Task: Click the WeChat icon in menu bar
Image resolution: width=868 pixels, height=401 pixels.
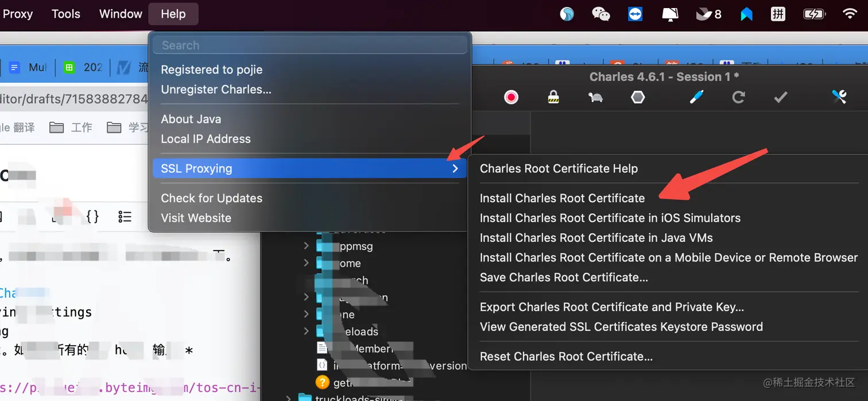Action: coord(600,14)
